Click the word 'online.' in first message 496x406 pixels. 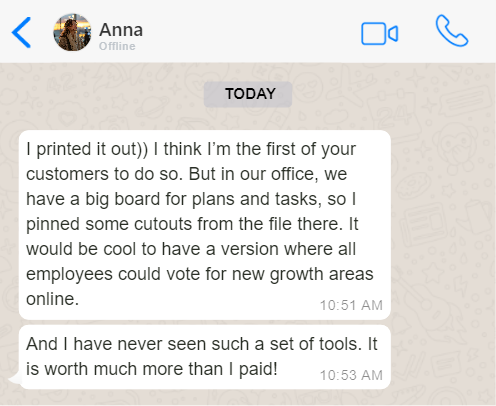pos(52,299)
